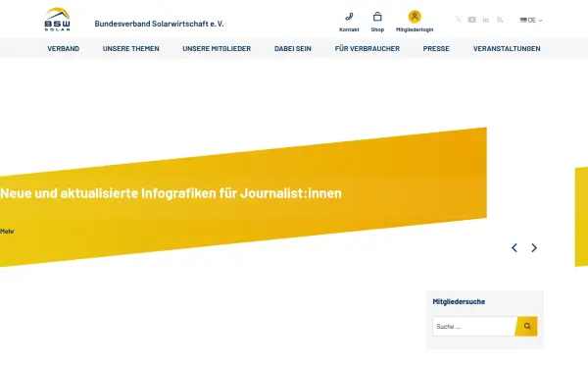The image size is (588, 368).
Task: Go to previous slide with left arrow
Action: pyautogui.click(x=514, y=248)
